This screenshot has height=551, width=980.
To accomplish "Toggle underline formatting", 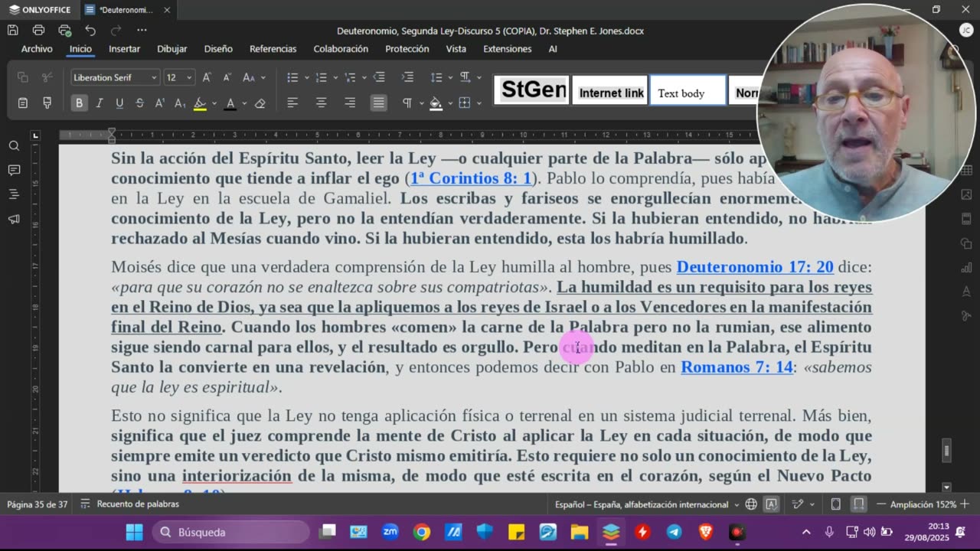I will click(119, 103).
